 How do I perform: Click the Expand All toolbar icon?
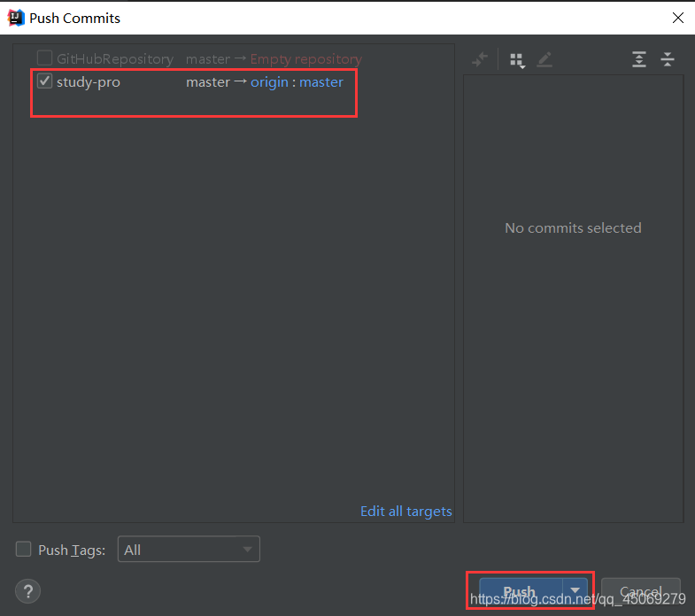pyautogui.click(x=638, y=59)
